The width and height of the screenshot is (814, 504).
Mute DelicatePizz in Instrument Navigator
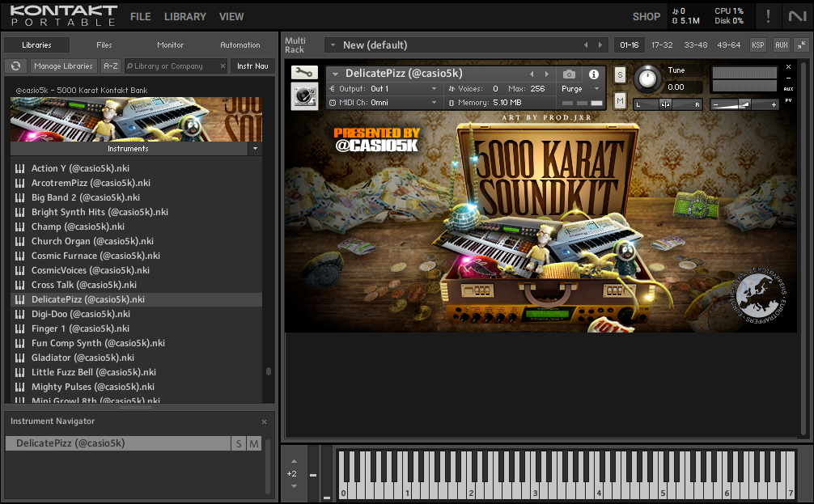click(x=254, y=443)
